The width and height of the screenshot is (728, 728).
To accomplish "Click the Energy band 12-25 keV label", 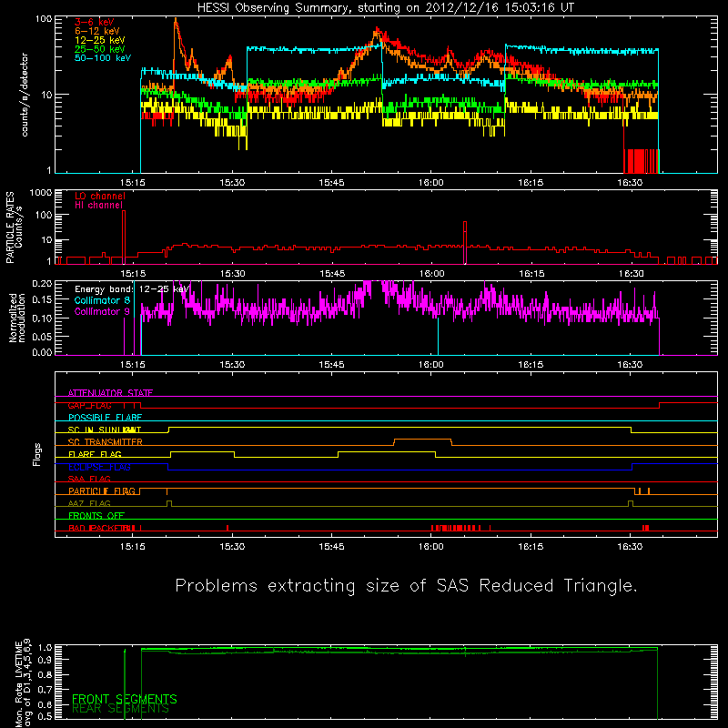I will click(132, 289).
